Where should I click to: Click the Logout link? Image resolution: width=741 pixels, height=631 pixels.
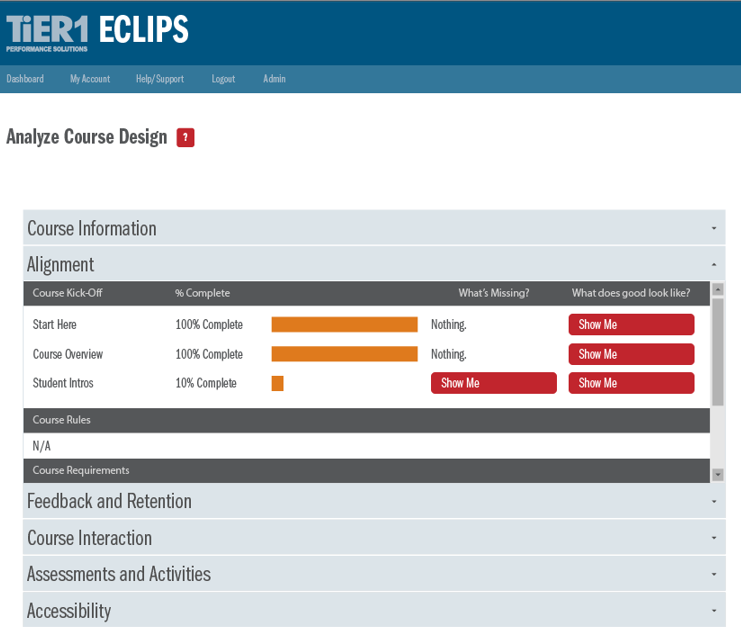coord(223,79)
